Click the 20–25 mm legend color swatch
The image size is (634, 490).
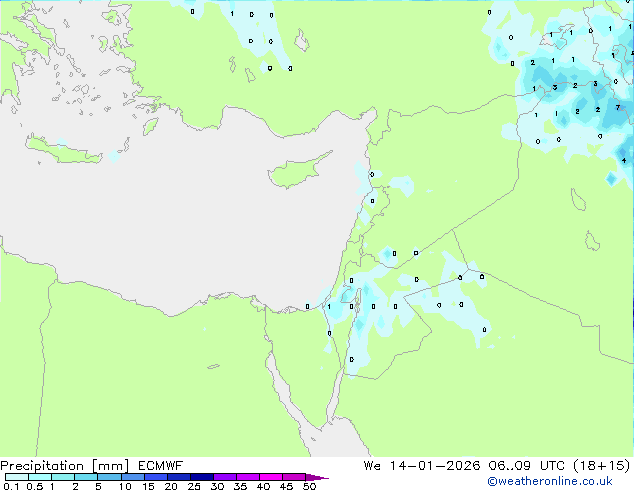point(178,477)
